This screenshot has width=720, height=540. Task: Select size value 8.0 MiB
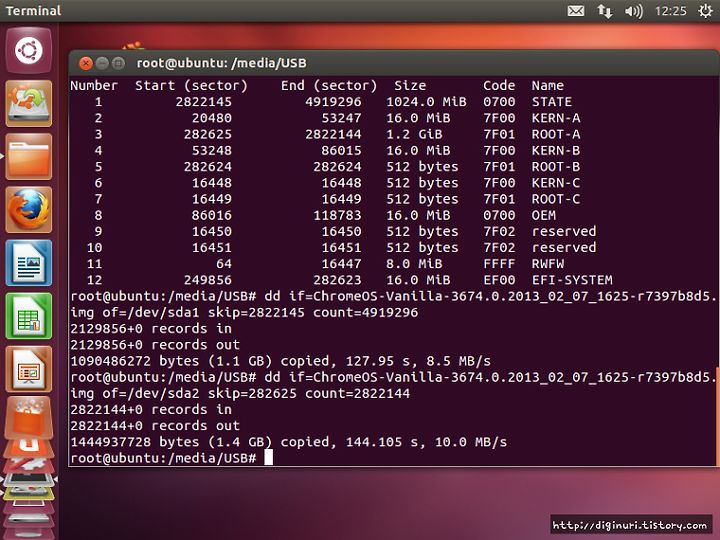point(414,264)
